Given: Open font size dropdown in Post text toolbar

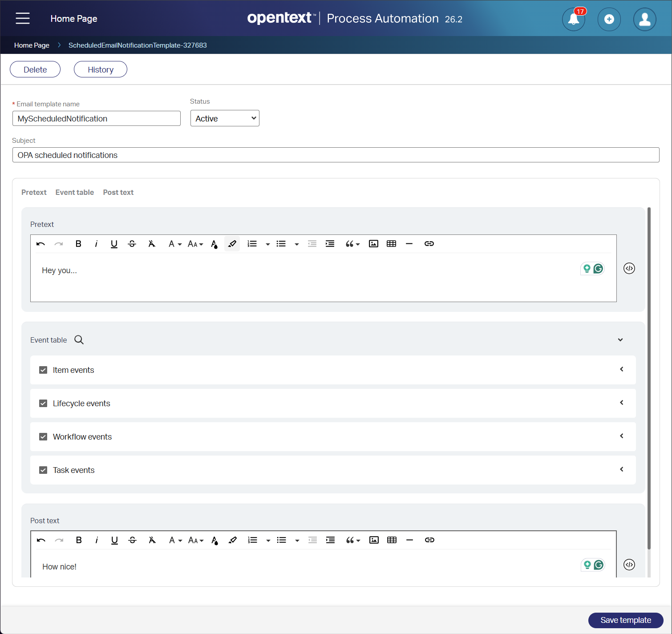Looking at the screenshot, I should 196,540.
